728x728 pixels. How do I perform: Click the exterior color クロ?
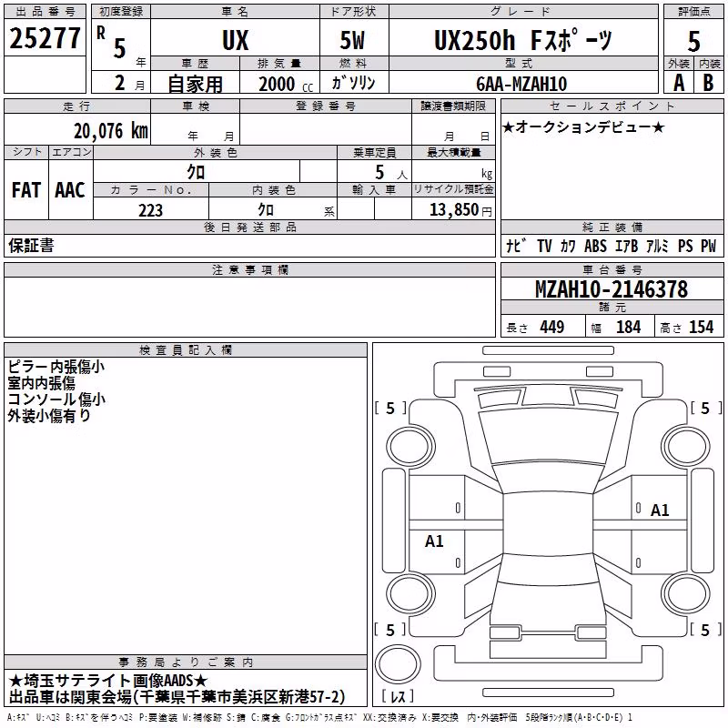pyautogui.click(x=196, y=172)
